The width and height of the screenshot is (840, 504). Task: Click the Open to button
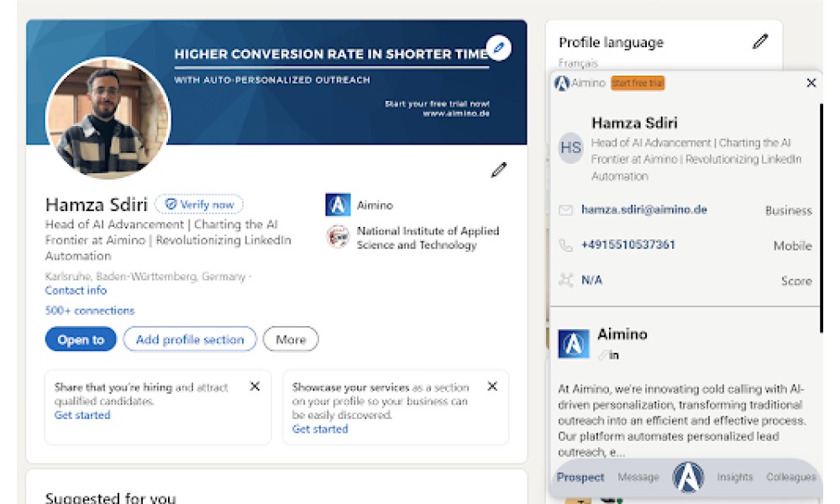(81, 339)
